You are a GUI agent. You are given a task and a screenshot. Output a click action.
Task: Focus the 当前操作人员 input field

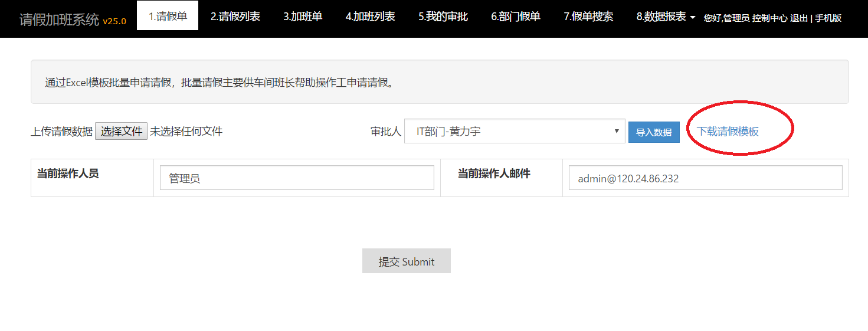coord(297,178)
